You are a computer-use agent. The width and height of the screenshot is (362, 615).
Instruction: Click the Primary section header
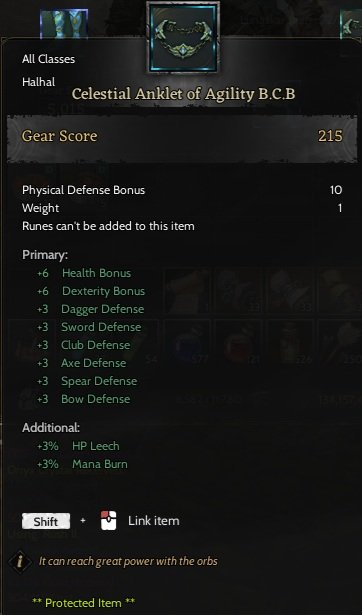pos(45,255)
